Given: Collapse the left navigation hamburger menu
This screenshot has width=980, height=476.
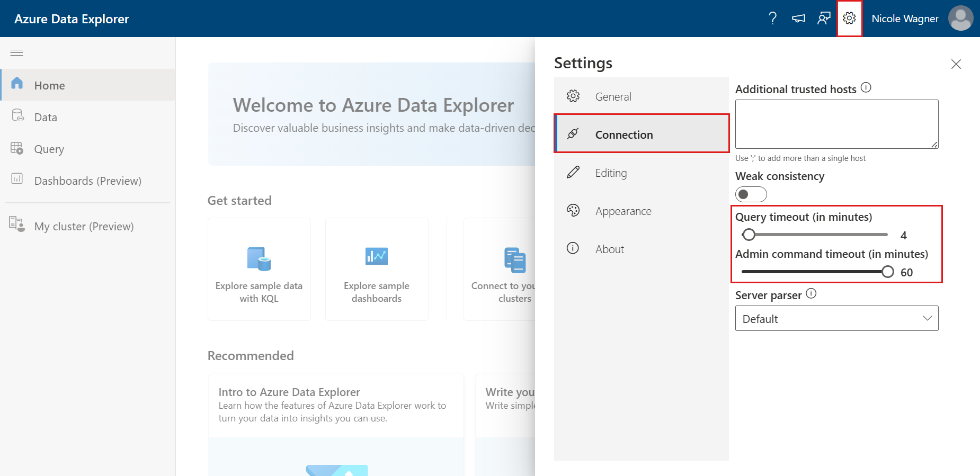Looking at the screenshot, I should 17,52.
